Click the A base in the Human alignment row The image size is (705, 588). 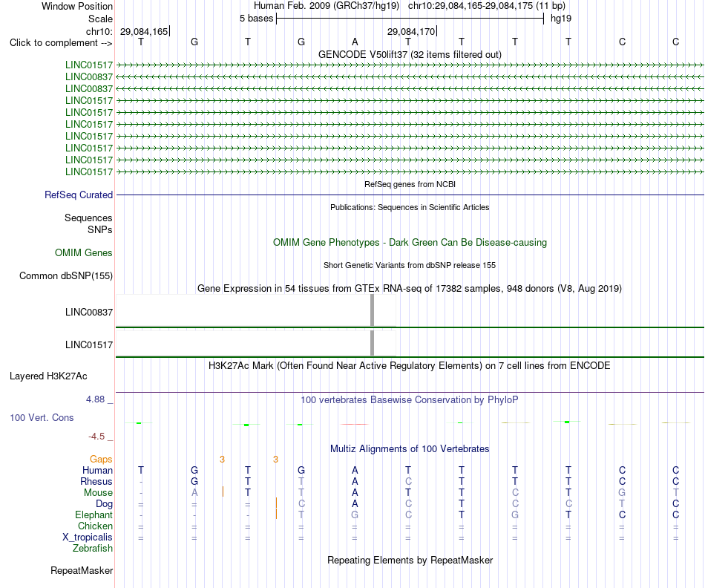pyautogui.click(x=355, y=470)
